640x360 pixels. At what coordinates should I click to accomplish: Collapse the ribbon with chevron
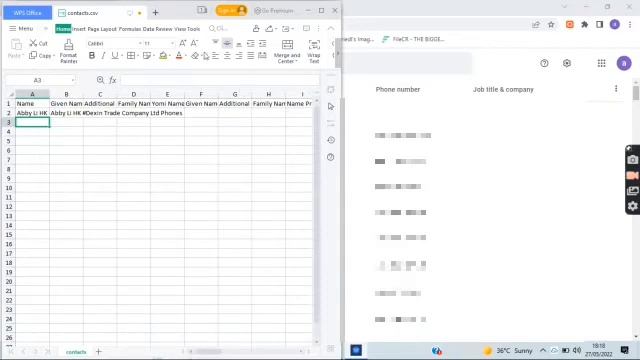(x=331, y=29)
